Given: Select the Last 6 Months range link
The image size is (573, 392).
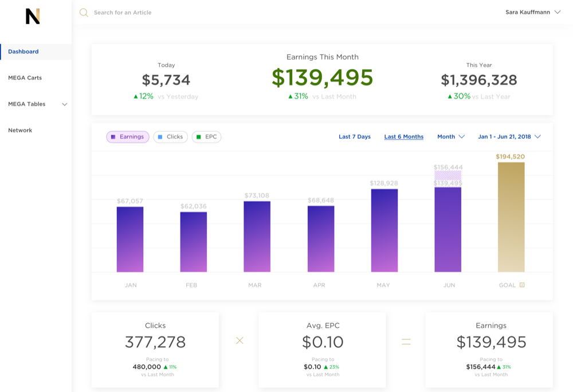Looking at the screenshot, I should click(403, 137).
